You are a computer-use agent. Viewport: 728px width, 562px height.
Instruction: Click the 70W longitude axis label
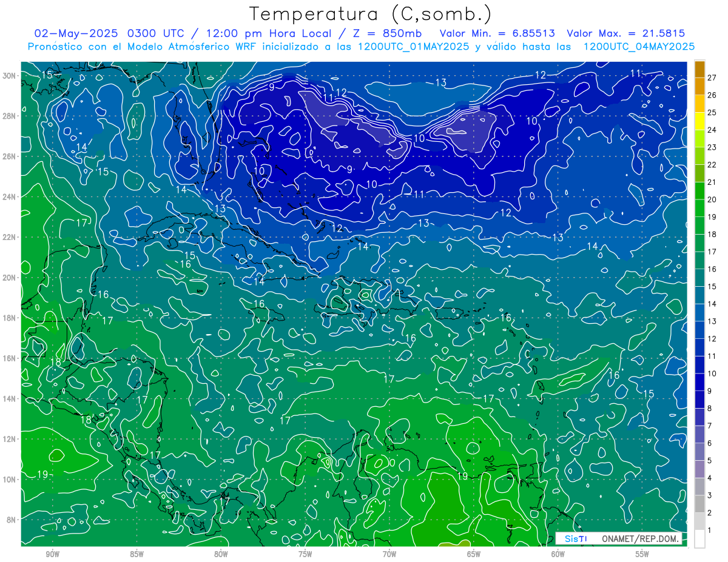tap(389, 554)
